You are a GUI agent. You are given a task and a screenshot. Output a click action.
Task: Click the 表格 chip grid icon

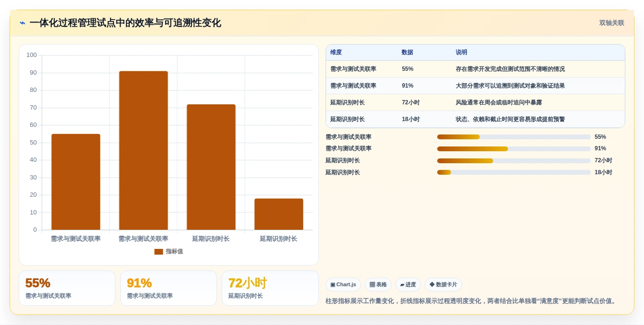372,285
